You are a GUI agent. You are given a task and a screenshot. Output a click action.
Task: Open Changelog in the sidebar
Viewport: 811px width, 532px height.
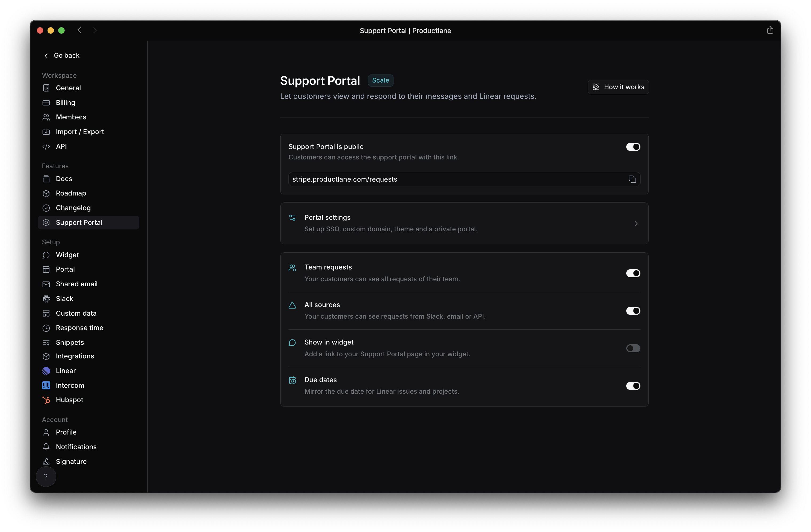coord(73,208)
